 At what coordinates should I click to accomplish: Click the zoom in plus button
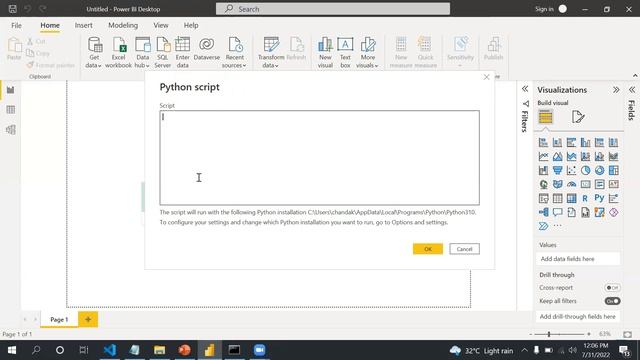pyautogui.click(x=589, y=334)
